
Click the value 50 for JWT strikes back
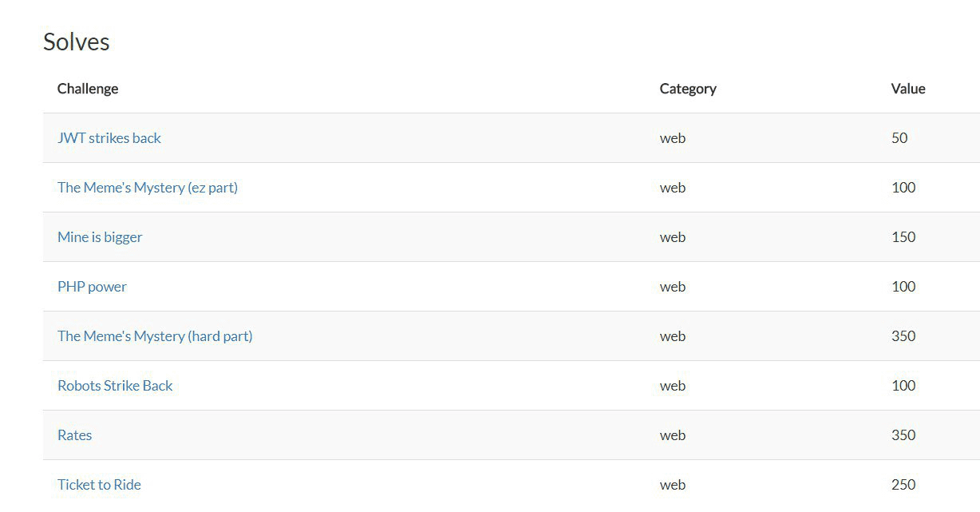(899, 138)
